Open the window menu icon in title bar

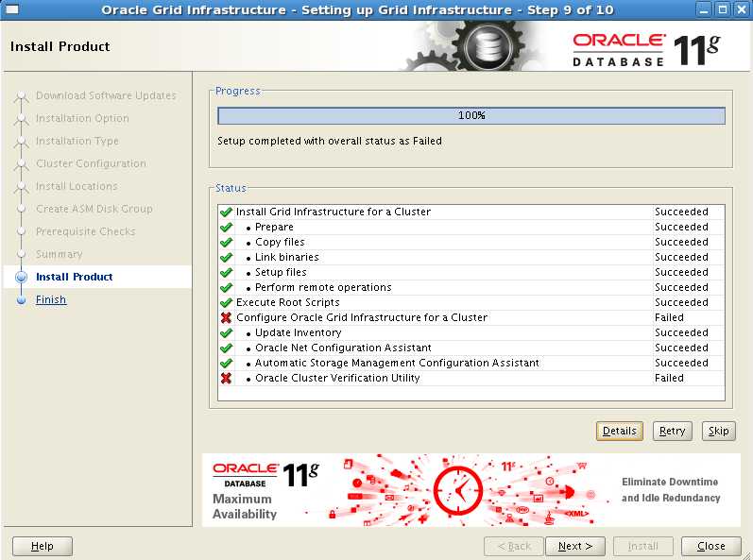click(x=12, y=9)
